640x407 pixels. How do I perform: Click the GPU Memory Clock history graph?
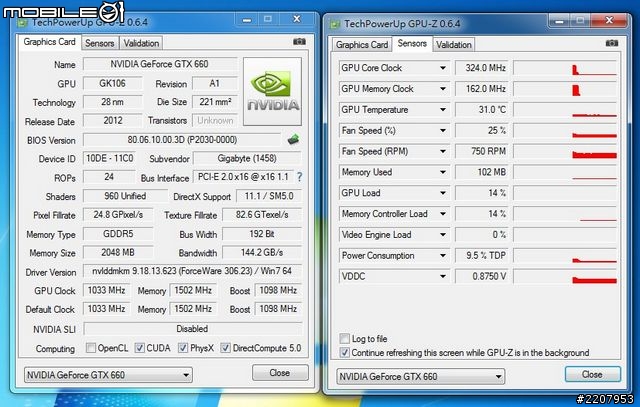(x=565, y=89)
